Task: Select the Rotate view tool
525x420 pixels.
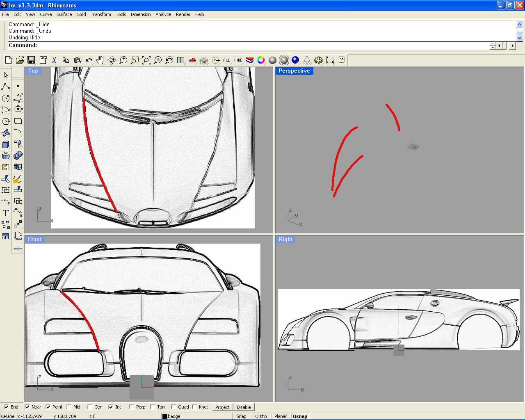Action: click(112, 60)
